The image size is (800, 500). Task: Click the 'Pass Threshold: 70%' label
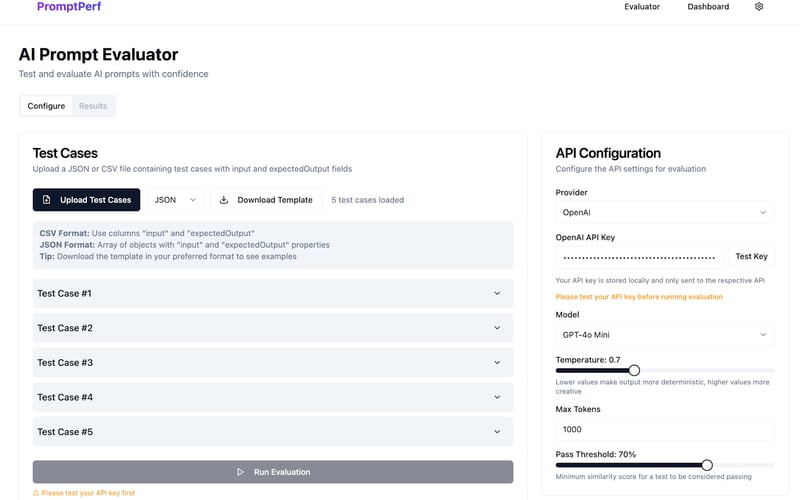(x=595, y=454)
